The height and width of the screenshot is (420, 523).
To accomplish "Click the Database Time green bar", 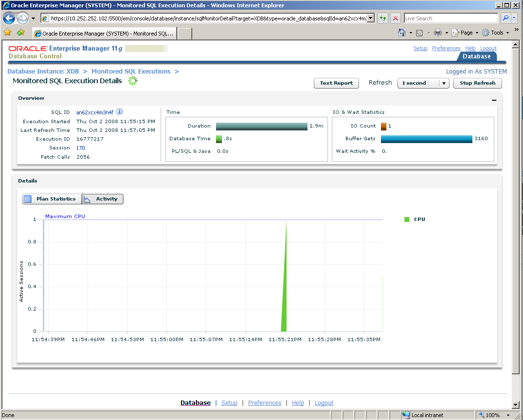I will [x=219, y=139].
